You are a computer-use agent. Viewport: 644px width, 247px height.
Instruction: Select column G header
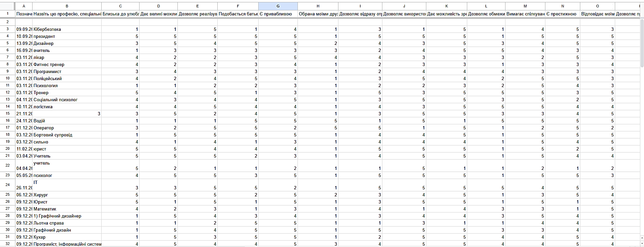tap(278, 6)
